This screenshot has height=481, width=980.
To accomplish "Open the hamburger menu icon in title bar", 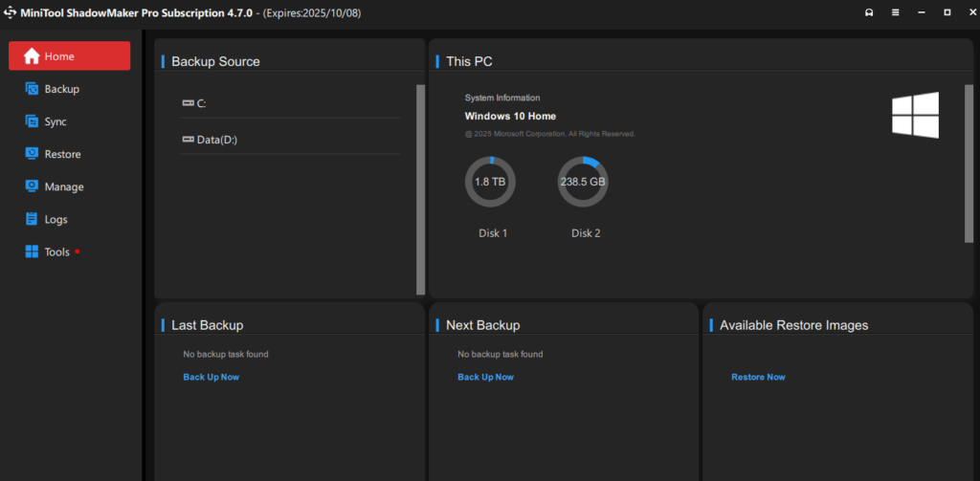I will (895, 12).
